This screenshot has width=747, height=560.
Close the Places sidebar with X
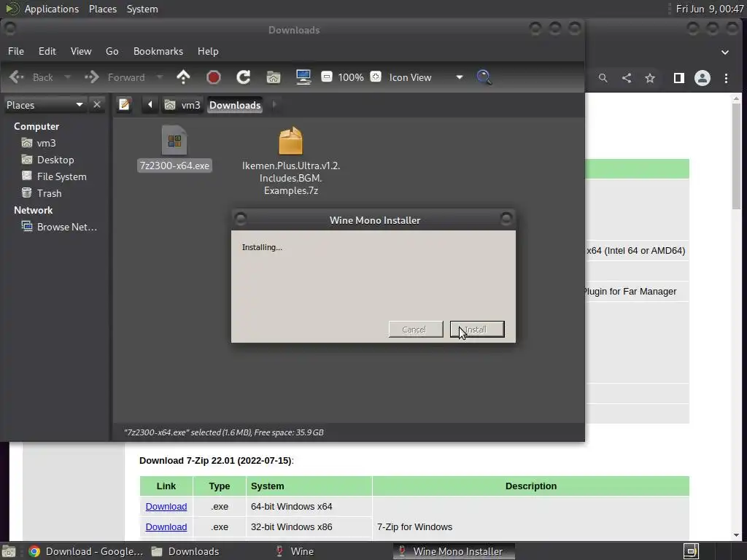(97, 104)
